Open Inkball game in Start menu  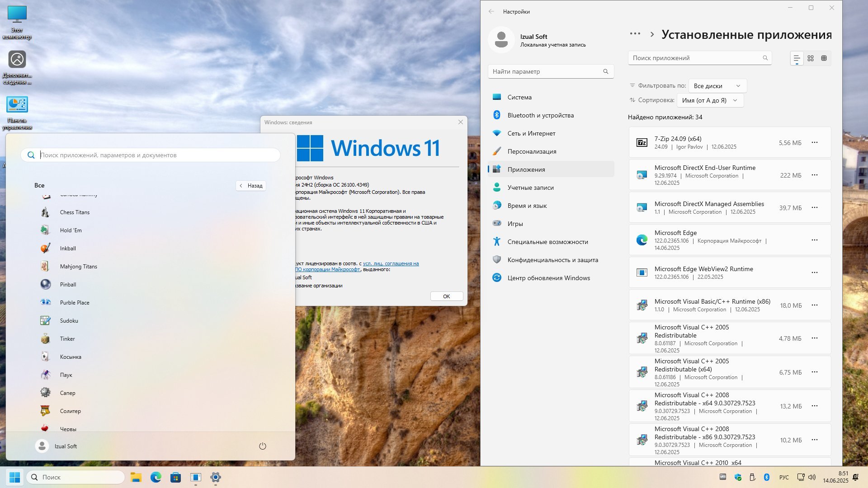pos(68,249)
